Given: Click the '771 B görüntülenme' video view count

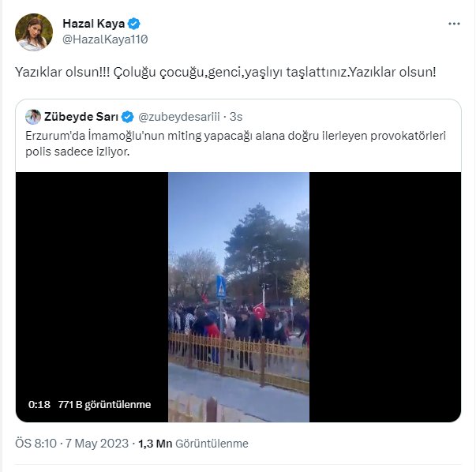Looking at the screenshot, I should coord(104,405).
